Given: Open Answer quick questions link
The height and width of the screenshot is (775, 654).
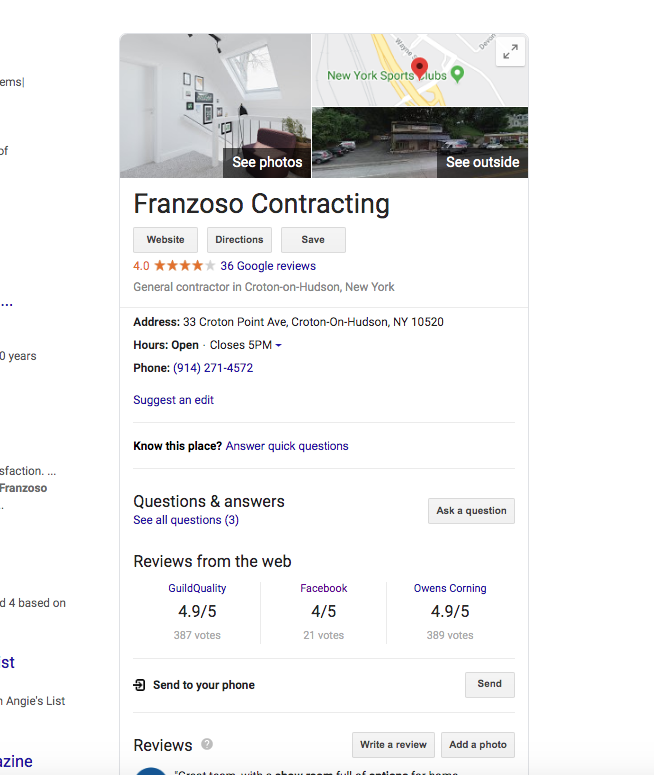Looking at the screenshot, I should coord(287,446).
